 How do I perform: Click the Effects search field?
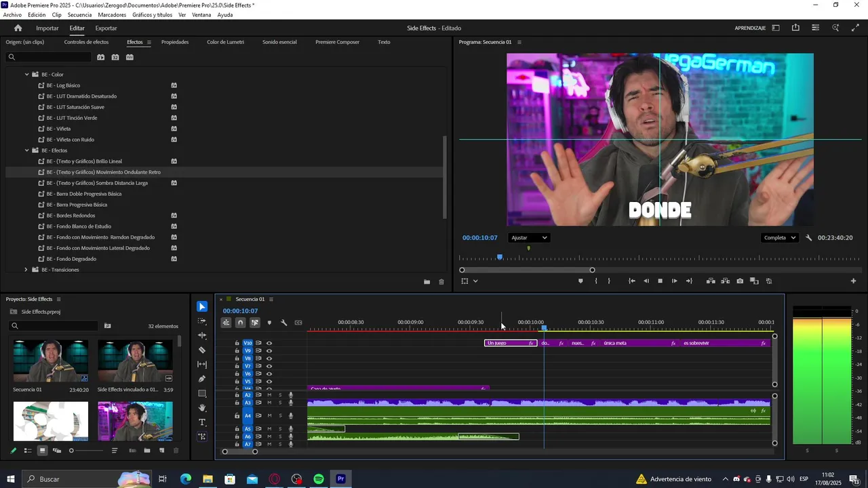tap(47, 57)
